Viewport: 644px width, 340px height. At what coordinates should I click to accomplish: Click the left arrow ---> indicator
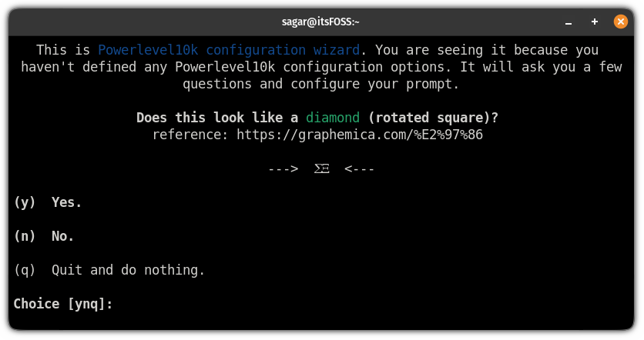pyautogui.click(x=283, y=168)
